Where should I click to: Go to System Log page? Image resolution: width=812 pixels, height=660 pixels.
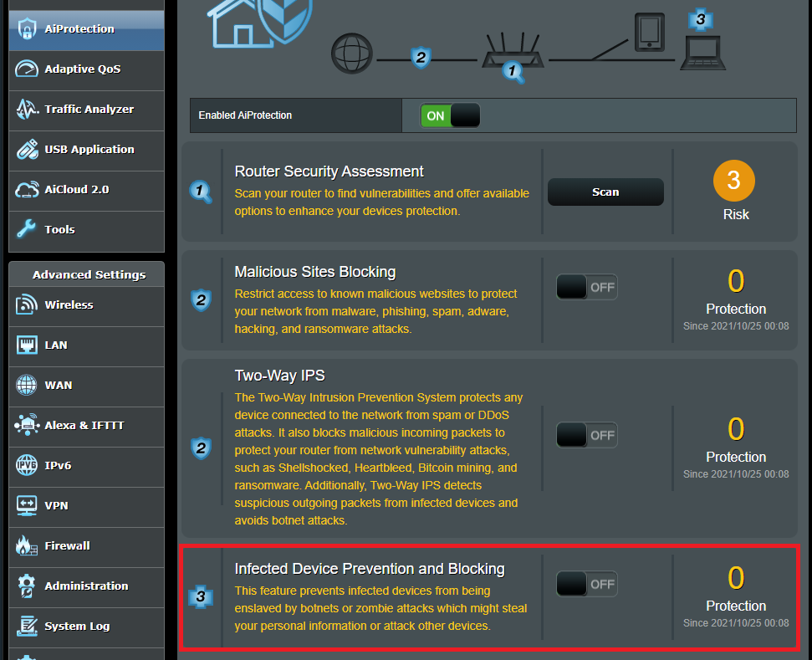[x=86, y=627]
